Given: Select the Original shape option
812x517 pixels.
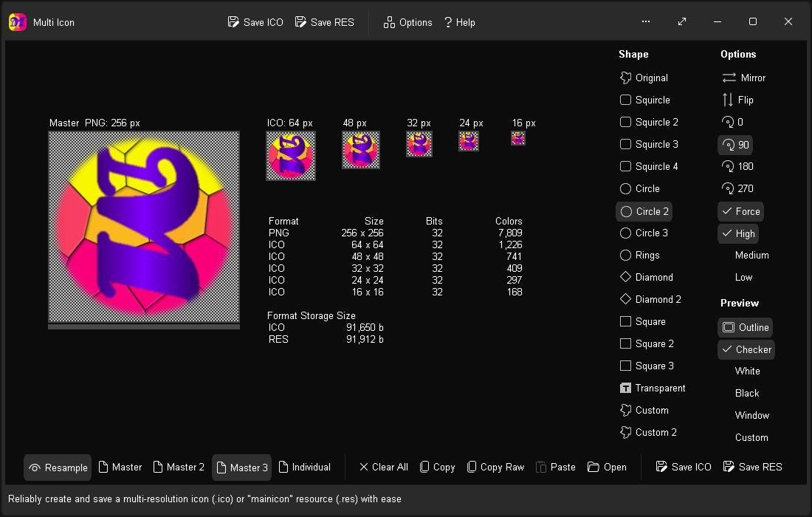Looking at the screenshot, I should pyautogui.click(x=644, y=78).
